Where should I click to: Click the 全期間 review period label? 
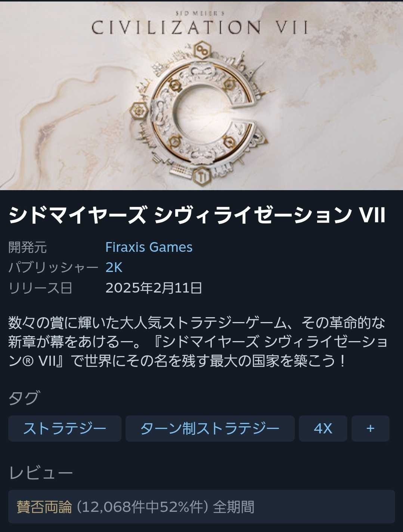234,507
